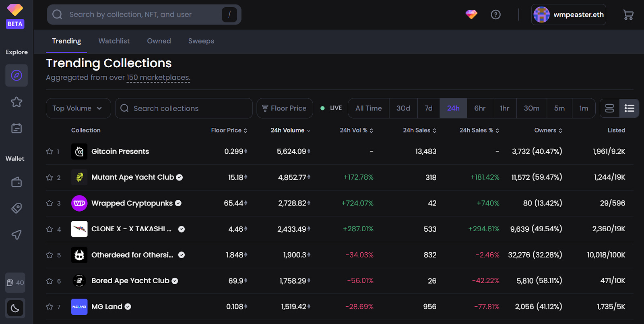
Task: Open the wallet icon in sidebar
Action: click(17, 182)
